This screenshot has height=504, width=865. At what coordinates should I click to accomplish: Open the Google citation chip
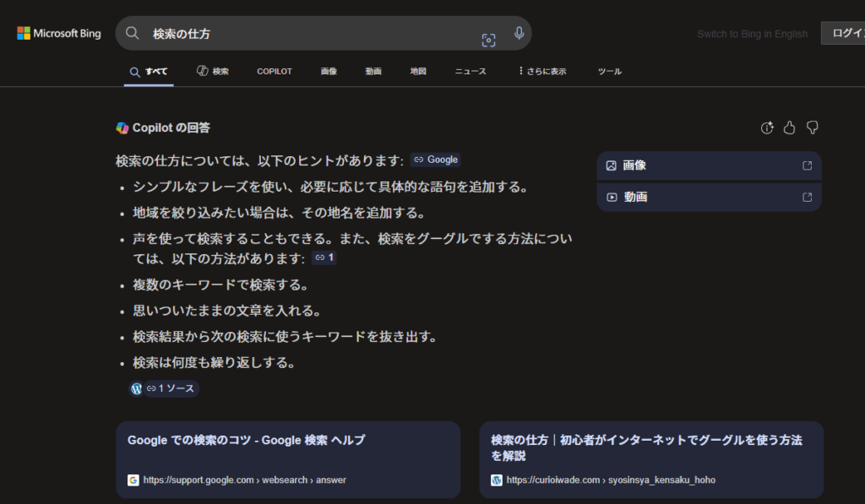[436, 160]
